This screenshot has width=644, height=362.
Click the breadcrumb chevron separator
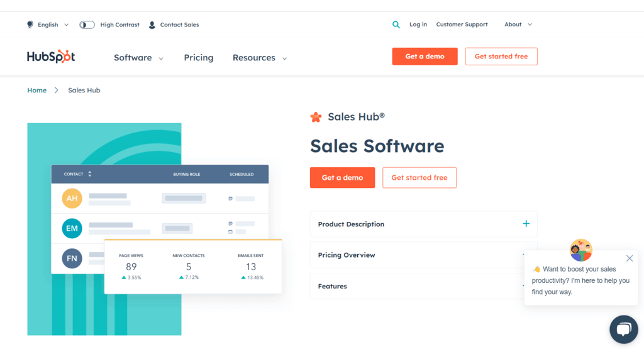(x=56, y=90)
